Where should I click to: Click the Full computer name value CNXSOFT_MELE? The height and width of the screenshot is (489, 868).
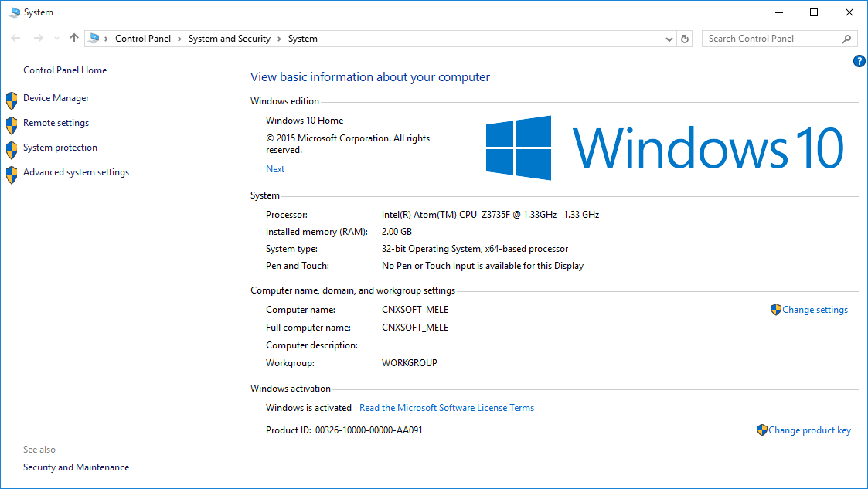pyautogui.click(x=414, y=328)
